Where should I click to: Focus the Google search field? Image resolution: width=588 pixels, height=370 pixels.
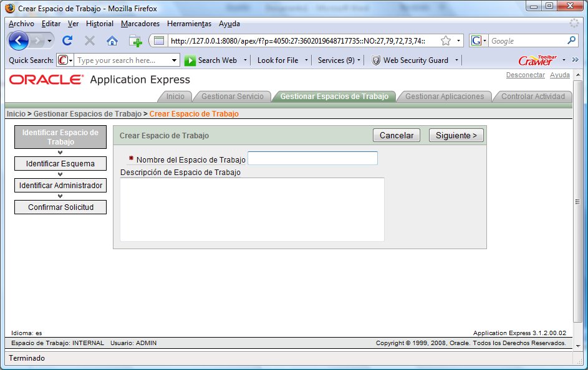pyautogui.click(x=528, y=41)
